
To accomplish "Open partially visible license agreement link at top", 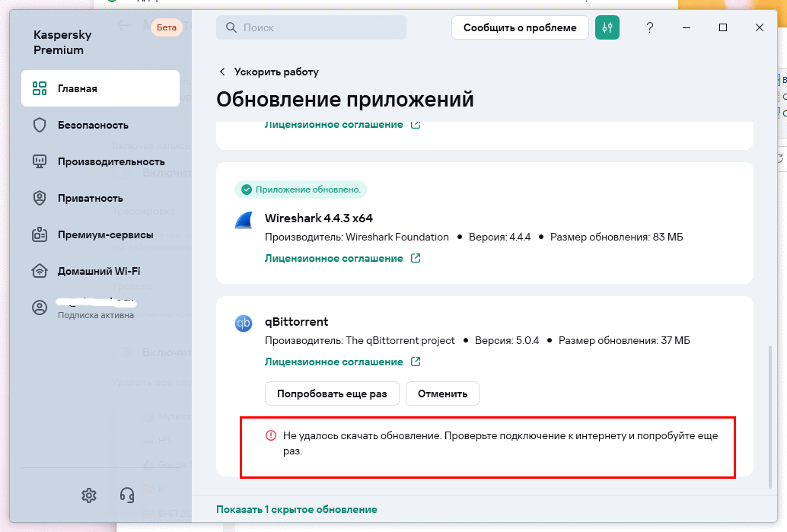I will point(334,125).
